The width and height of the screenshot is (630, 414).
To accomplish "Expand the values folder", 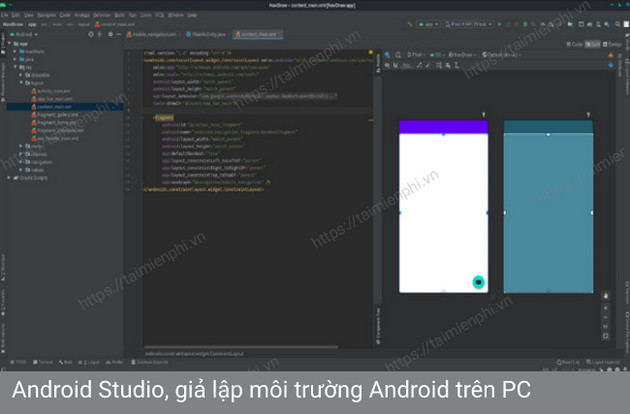I will (x=21, y=170).
